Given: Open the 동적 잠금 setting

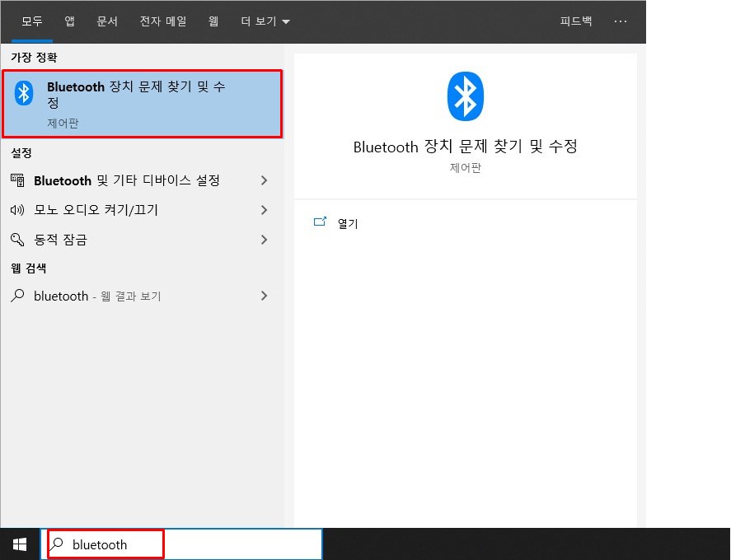Looking at the screenshot, I should (x=140, y=240).
